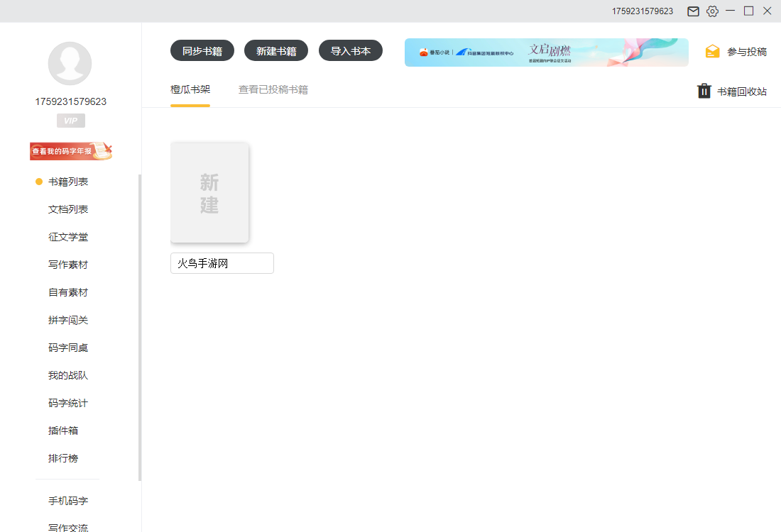Click 导入书本 button
Screen dimensions: 781x532
click(x=351, y=51)
